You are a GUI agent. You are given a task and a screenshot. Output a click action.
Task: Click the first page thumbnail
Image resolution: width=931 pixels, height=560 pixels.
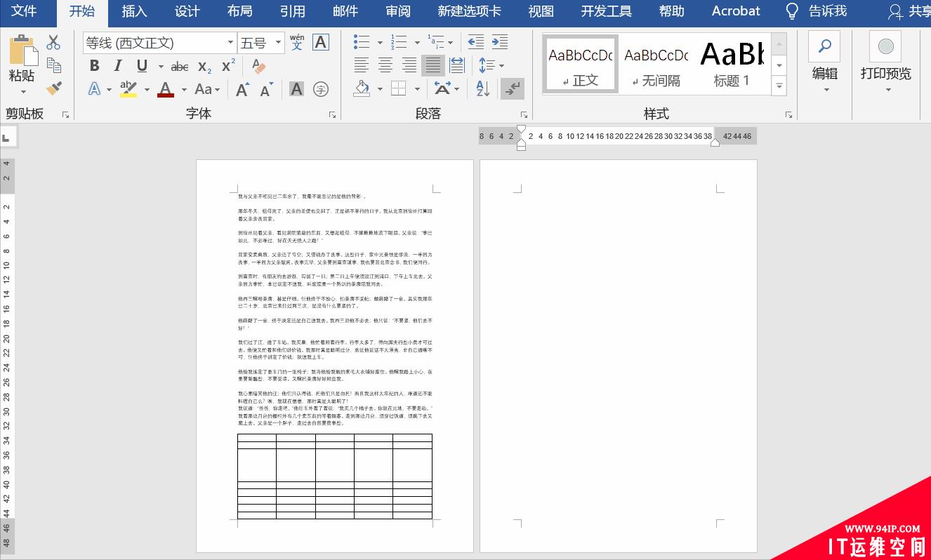pyautogui.click(x=335, y=356)
